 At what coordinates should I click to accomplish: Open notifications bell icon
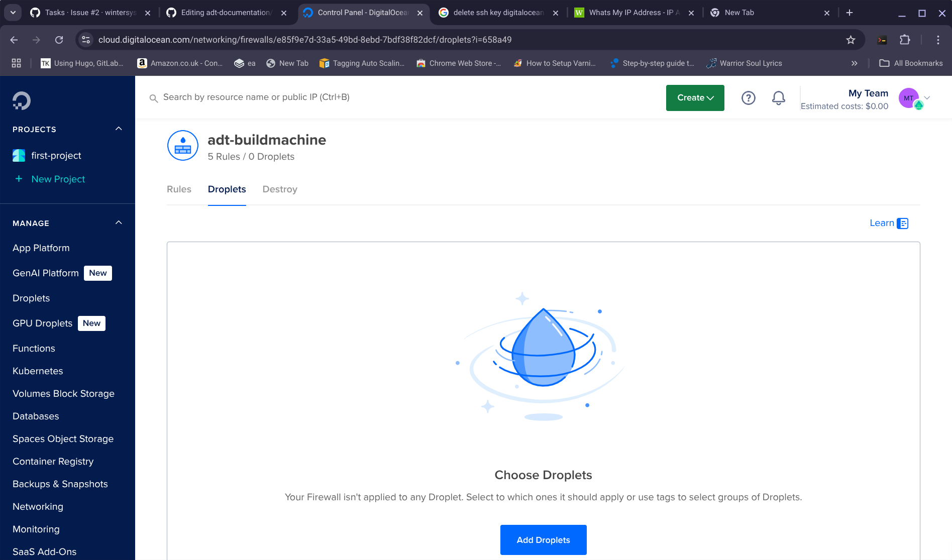[x=778, y=98]
